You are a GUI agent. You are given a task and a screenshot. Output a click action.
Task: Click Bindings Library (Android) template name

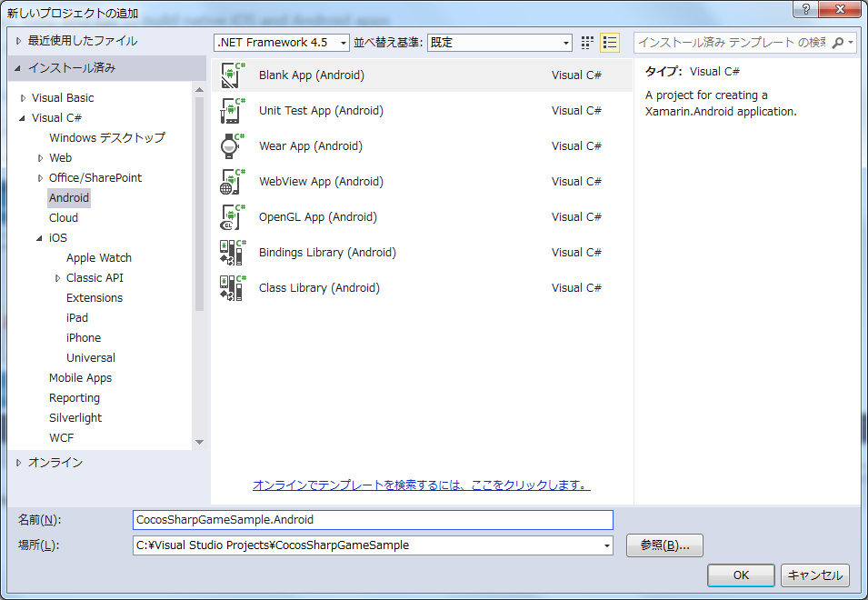pos(327,253)
